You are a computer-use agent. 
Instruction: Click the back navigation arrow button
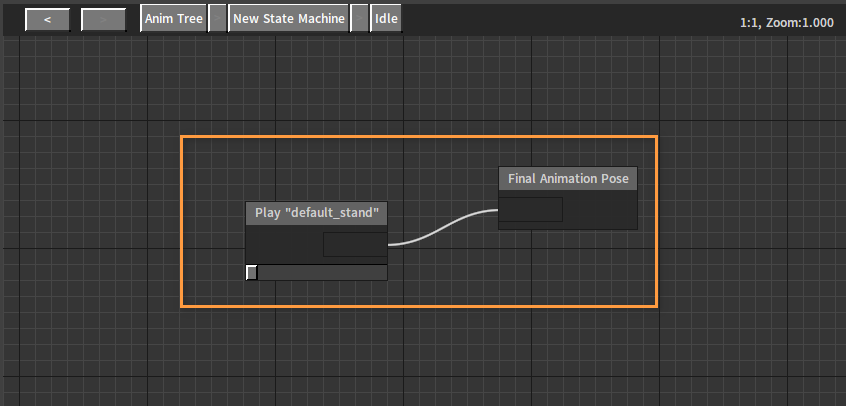click(48, 19)
